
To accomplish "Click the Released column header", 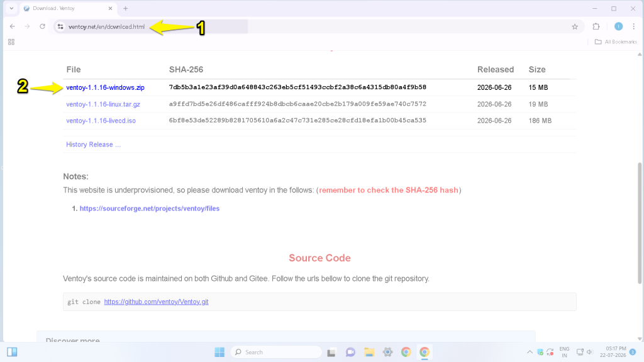I will pos(496,69).
